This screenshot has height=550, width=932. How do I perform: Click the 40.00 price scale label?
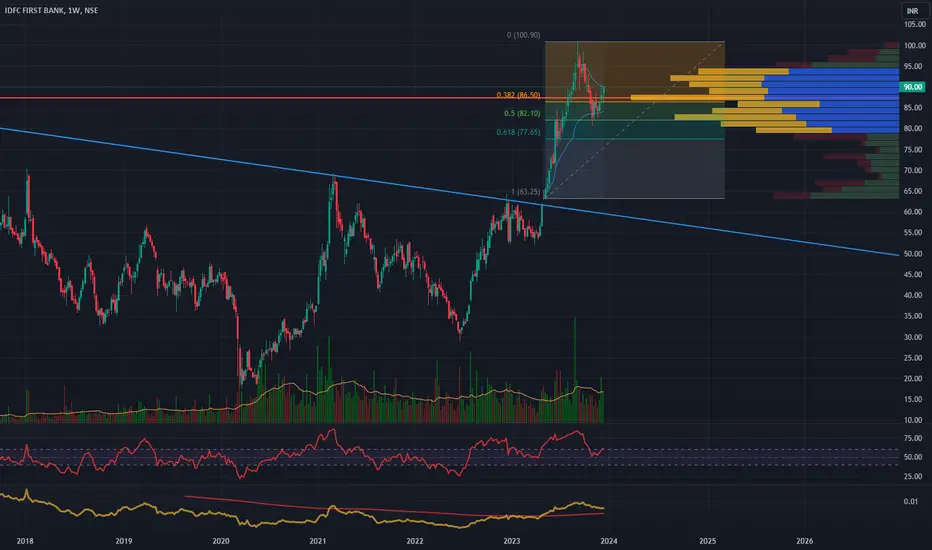(x=913, y=295)
